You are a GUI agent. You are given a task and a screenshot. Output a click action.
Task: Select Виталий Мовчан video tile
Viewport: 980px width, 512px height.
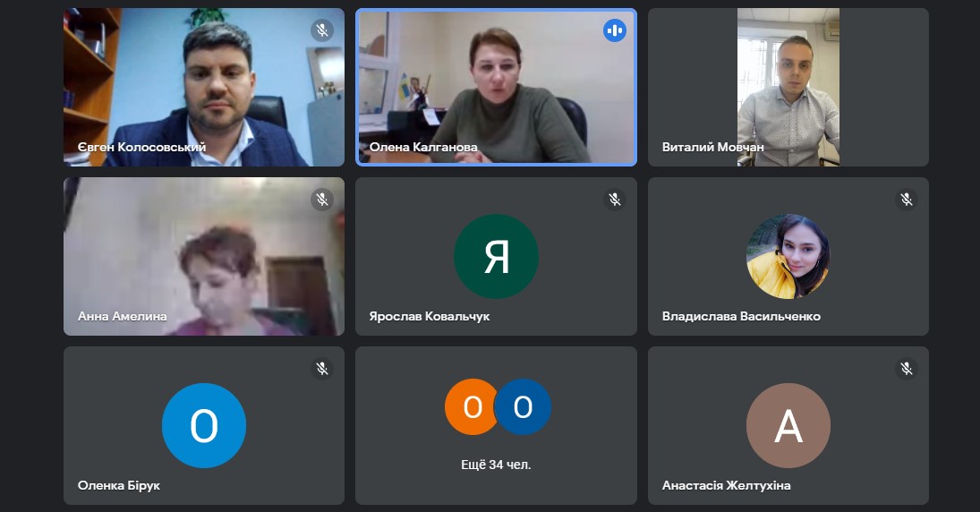(788, 88)
